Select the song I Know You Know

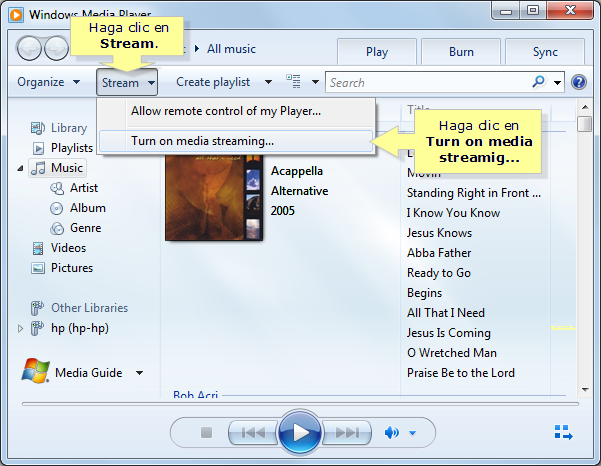coord(453,213)
